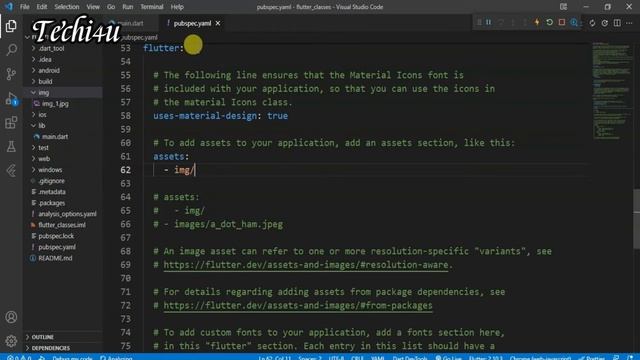The image size is (640, 360).
Task: Place cursor on line 58 uses-material-design
Action: coord(220,116)
